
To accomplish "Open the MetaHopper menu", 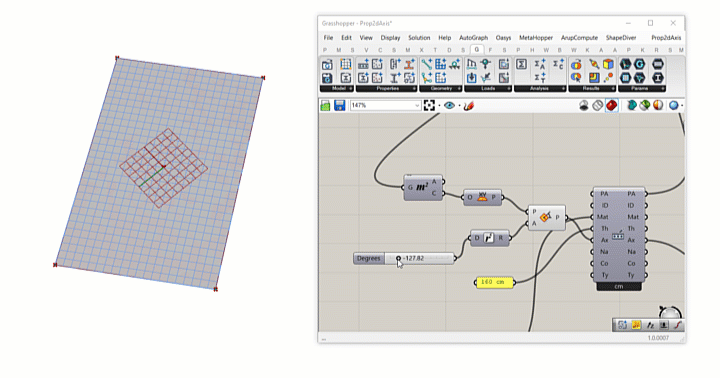I will tap(536, 38).
